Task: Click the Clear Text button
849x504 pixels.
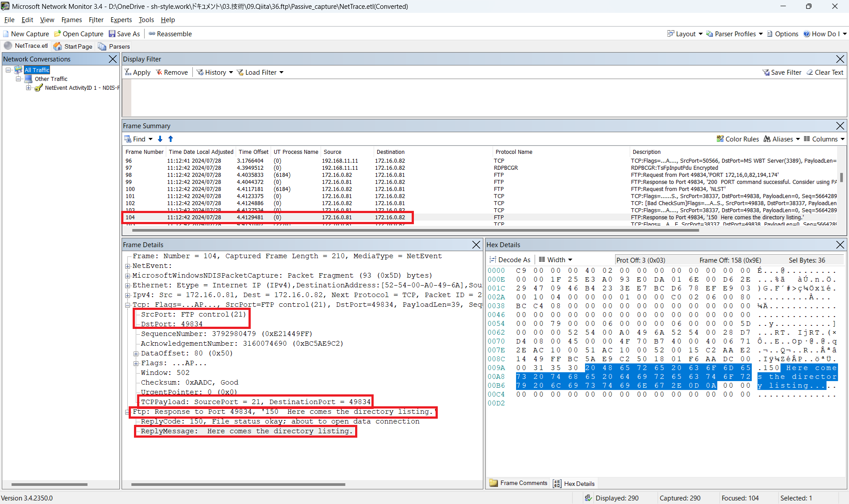Action: pos(825,73)
